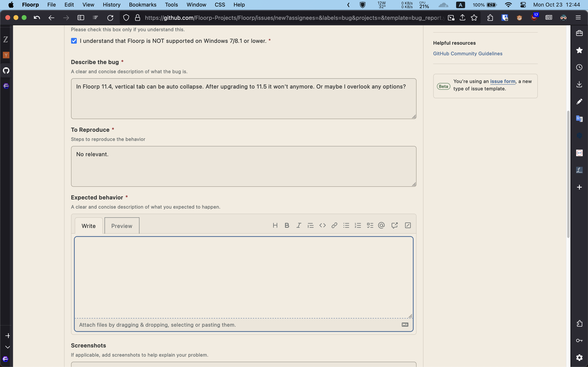Open the Tools menu in the menu bar

pos(171,5)
